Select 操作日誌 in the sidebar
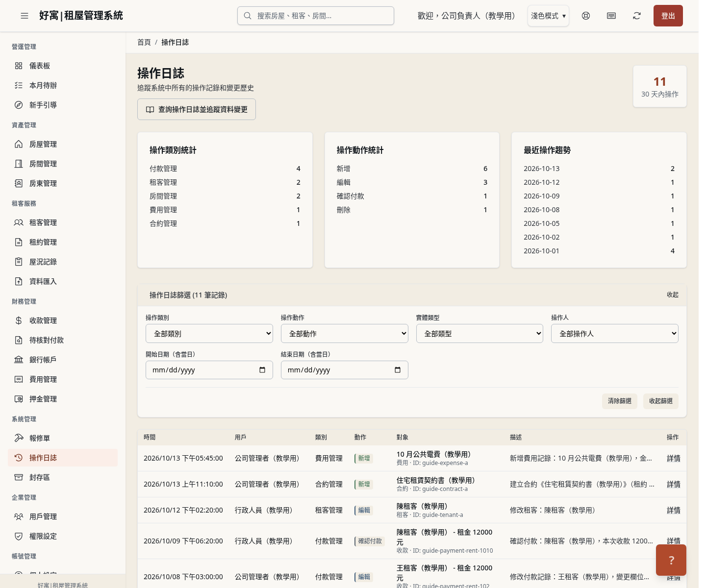The height and width of the screenshot is (588, 706). tap(63, 458)
